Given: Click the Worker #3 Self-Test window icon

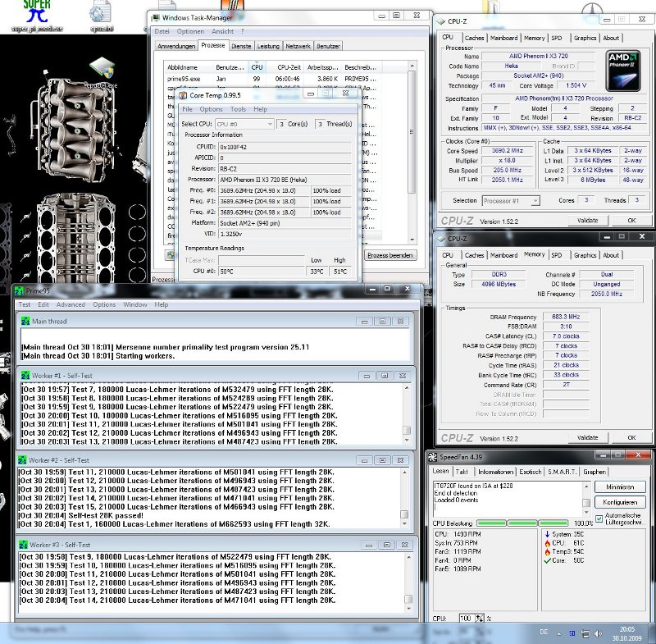Looking at the screenshot, I should click(x=24, y=545).
